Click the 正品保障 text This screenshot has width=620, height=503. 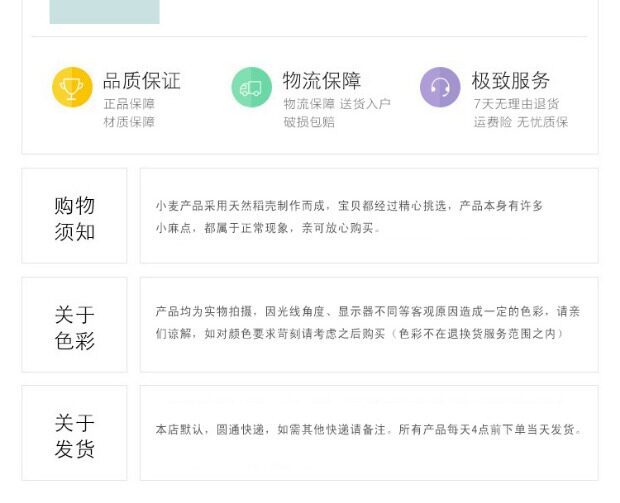click(129, 104)
